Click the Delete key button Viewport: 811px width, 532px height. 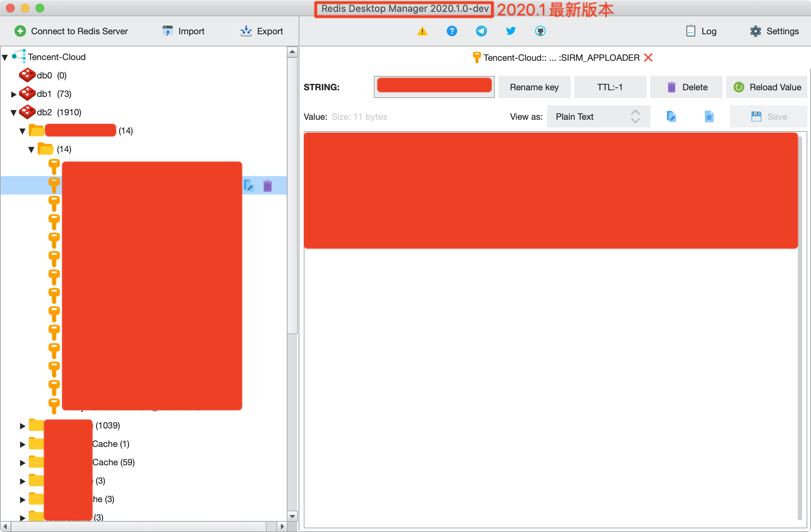pos(686,87)
